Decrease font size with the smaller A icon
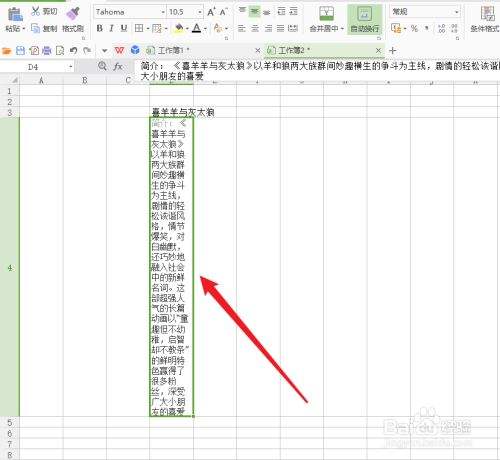The image size is (500, 460). [x=224, y=12]
